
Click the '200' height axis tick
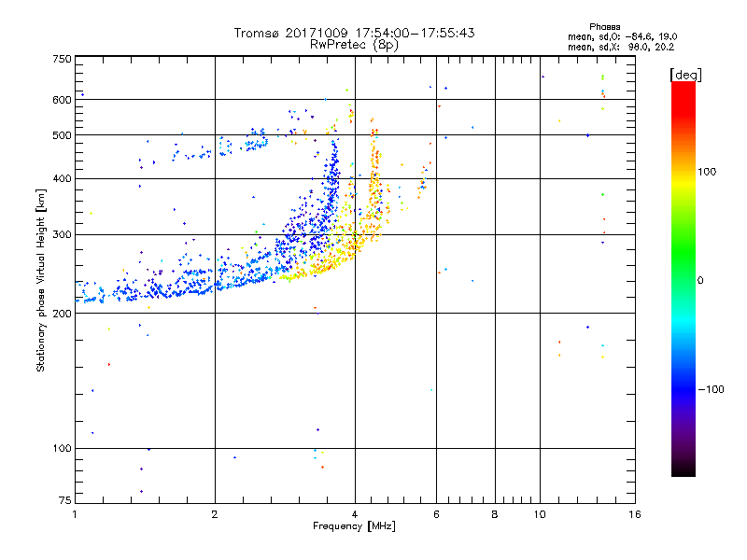coord(62,314)
